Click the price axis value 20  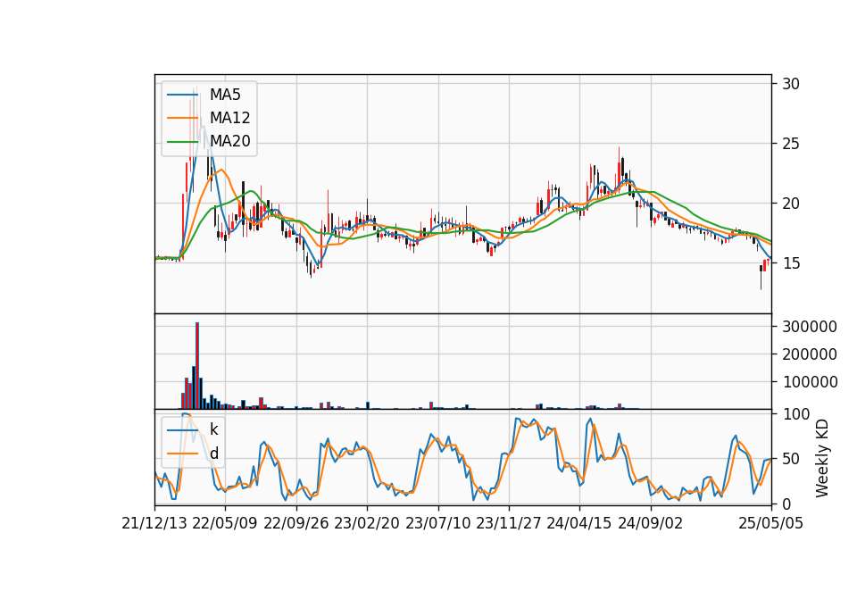coord(791,204)
